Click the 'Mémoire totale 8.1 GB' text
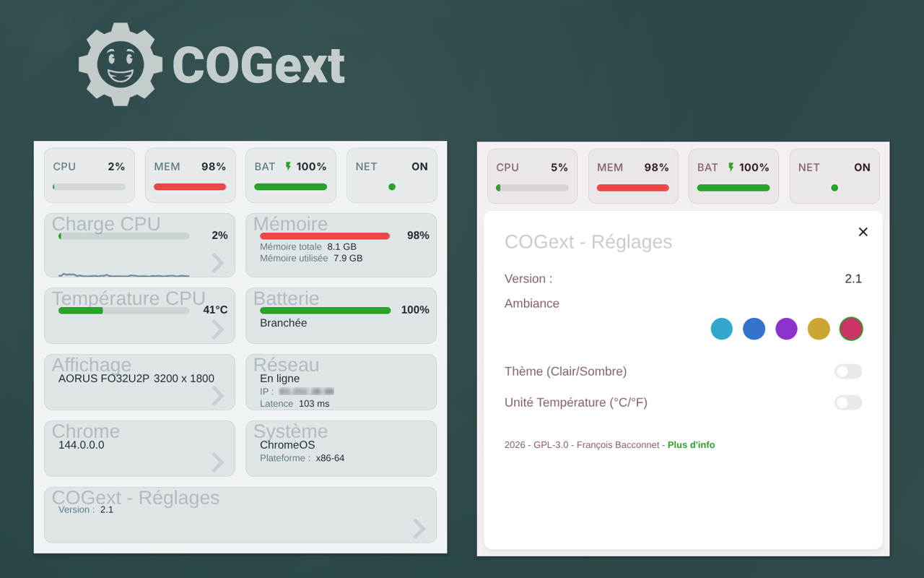Image resolution: width=924 pixels, height=578 pixels. click(308, 247)
